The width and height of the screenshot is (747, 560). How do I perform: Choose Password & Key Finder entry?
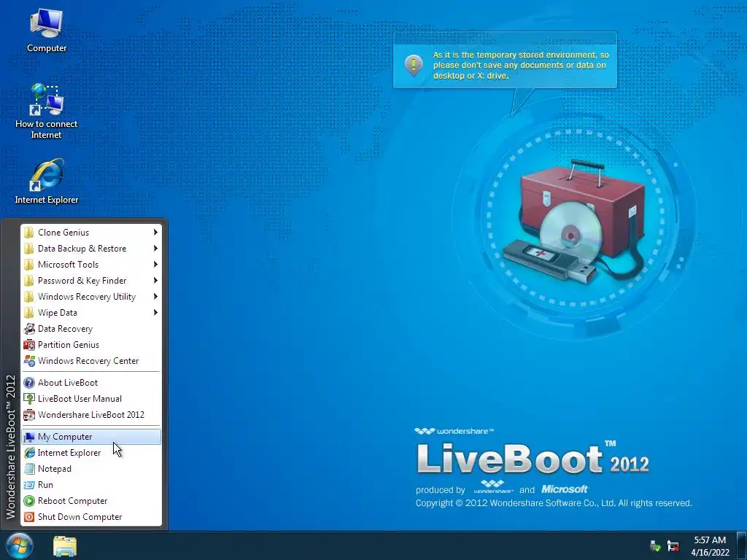(91, 281)
